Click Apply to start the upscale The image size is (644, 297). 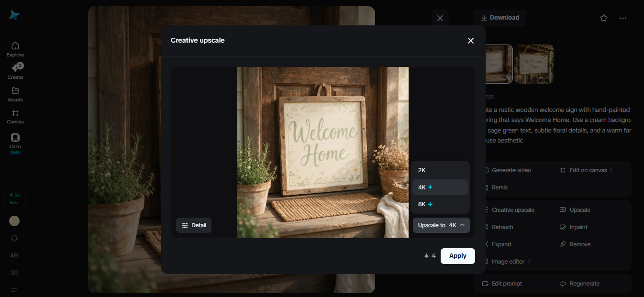(458, 256)
